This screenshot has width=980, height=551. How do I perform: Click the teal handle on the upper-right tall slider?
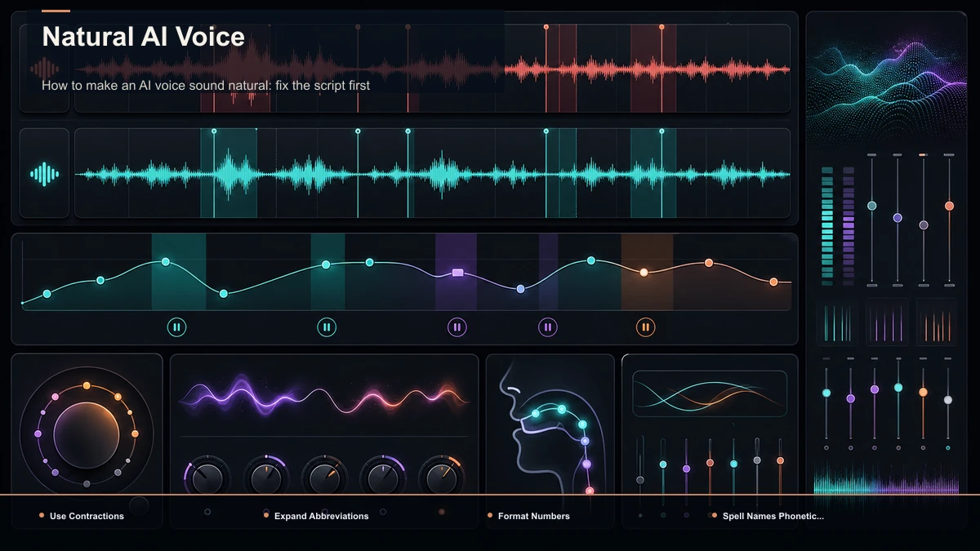pos(871,206)
